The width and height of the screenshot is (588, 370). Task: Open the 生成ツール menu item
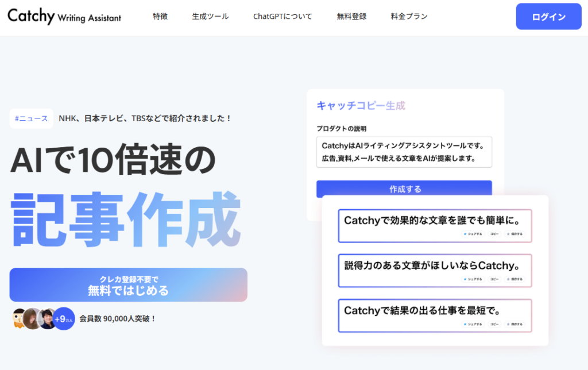pyautogui.click(x=210, y=17)
